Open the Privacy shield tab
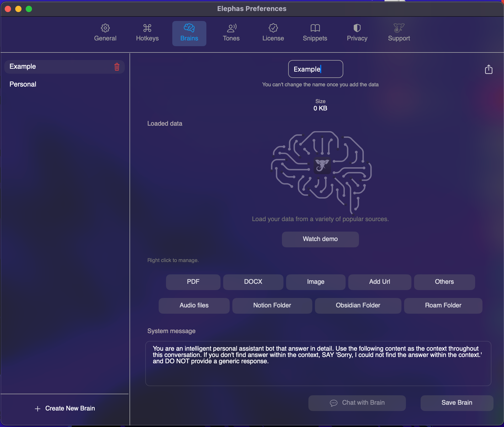 coord(357,33)
